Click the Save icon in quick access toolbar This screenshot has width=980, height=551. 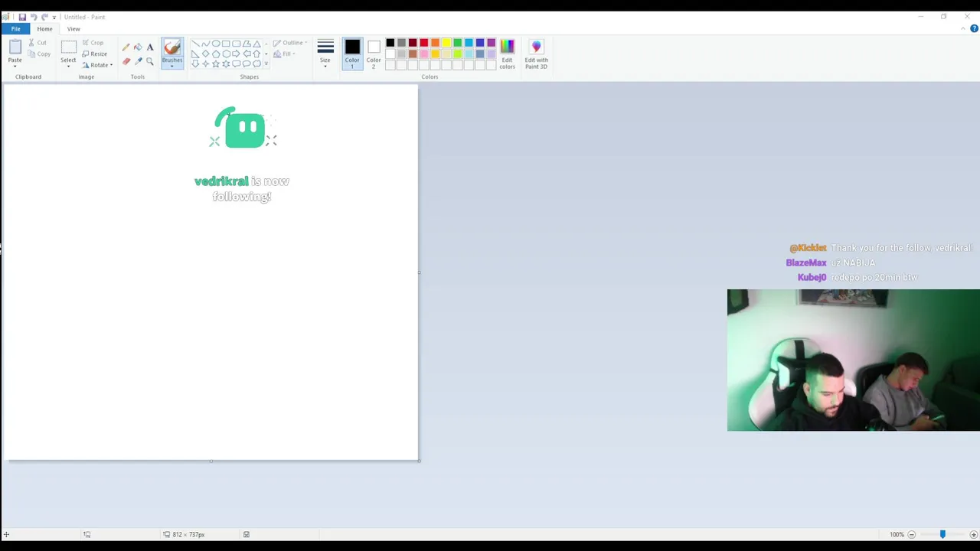tap(22, 17)
